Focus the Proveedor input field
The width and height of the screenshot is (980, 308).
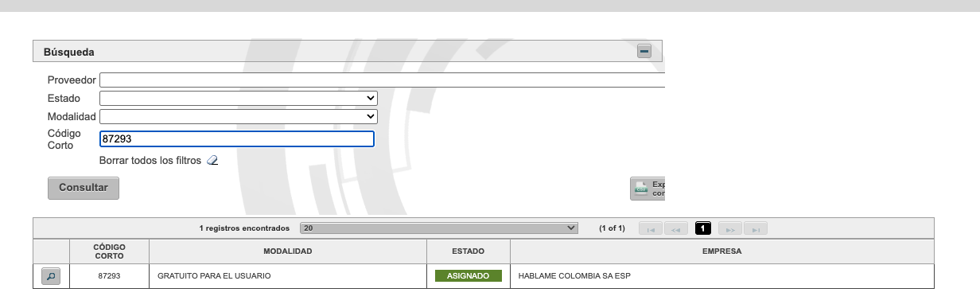(x=382, y=80)
